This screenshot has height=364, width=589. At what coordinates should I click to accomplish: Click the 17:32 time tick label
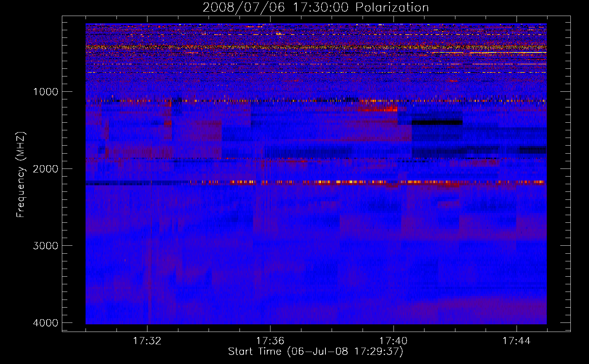coord(147,341)
